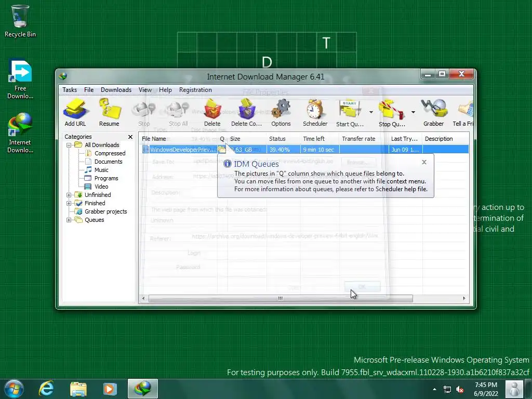The image size is (532, 399).
Task: Show hidden tray icons arrow
Action: (435, 389)
